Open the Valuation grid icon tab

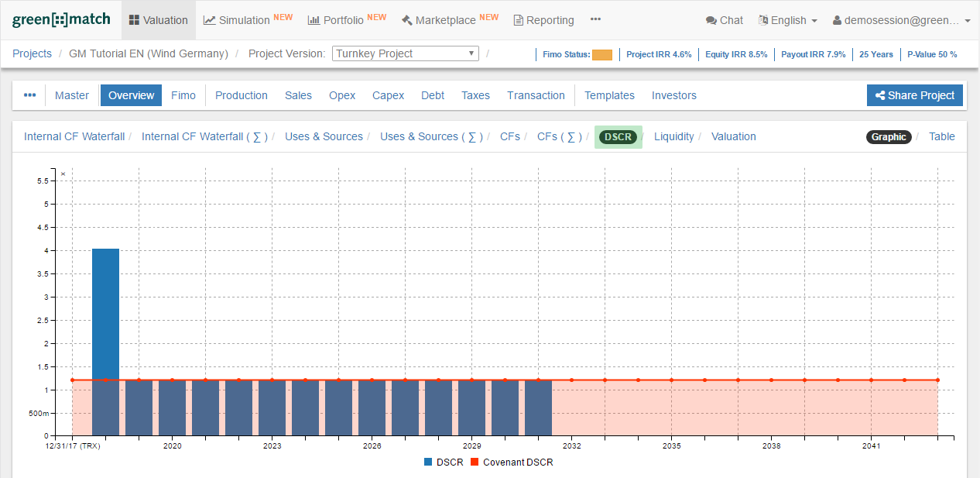pyautogui.click(x=158, y=20)
